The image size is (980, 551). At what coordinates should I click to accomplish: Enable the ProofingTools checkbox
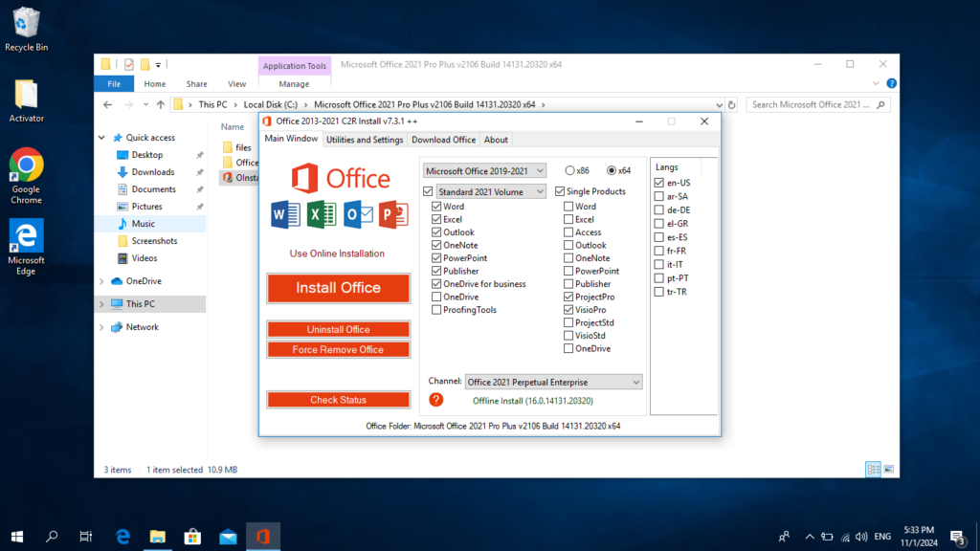(436, 310)
